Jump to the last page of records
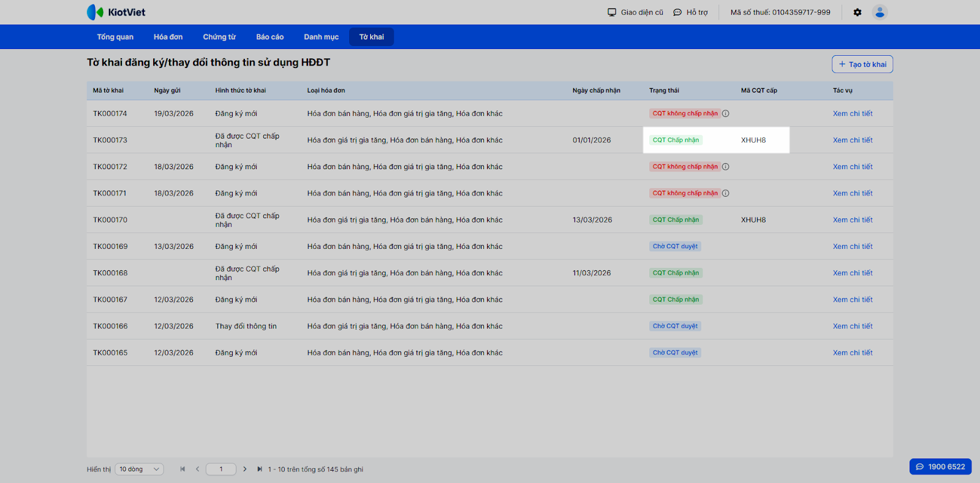This screenshot has width=980, height=483. click(260, 469)
